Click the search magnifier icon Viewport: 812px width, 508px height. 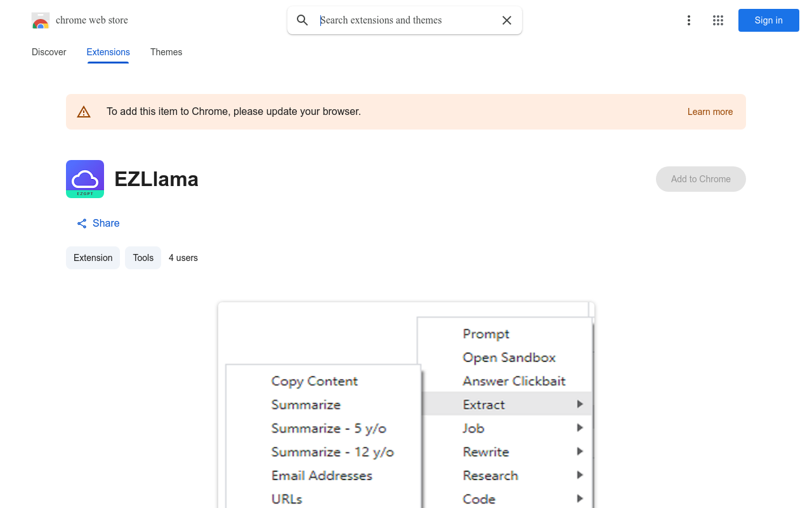point(303,20)
